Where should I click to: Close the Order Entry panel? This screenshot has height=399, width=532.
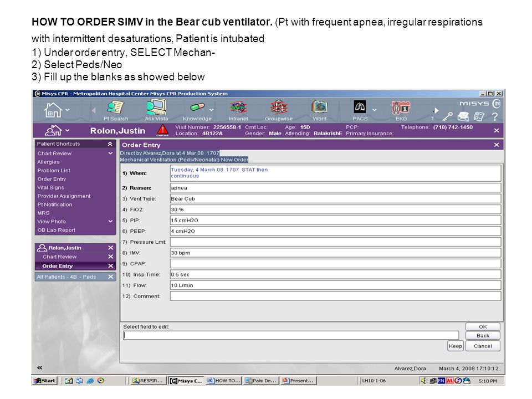(x=497, y=145)
